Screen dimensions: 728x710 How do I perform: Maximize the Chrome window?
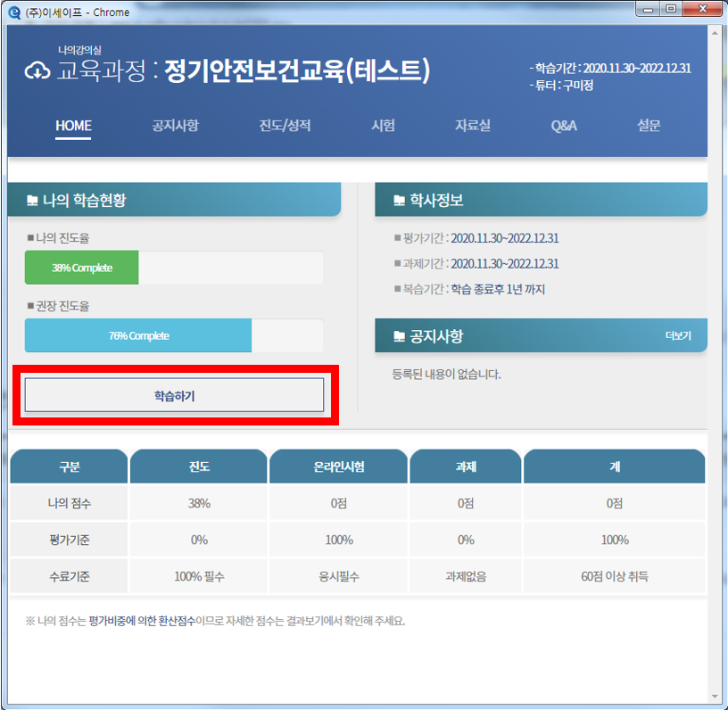670,10
